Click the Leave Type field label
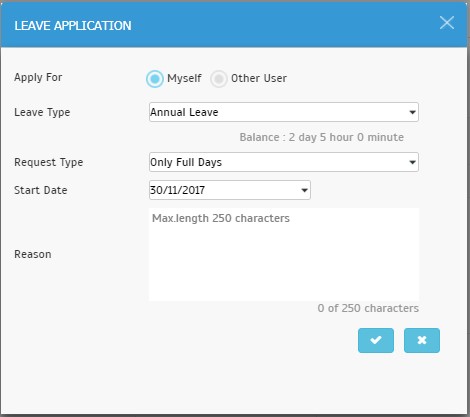 pyautogui.click(x=42, y=112)
